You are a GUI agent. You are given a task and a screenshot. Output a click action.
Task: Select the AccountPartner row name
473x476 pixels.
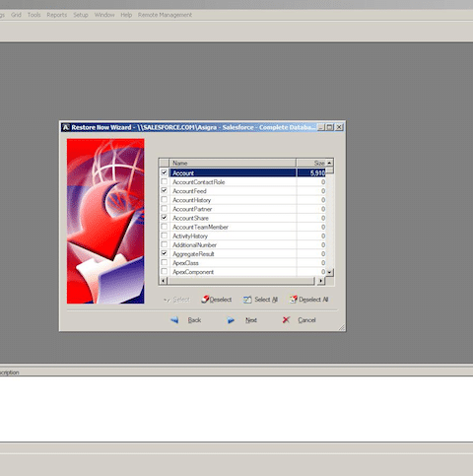tap(192, 209)
